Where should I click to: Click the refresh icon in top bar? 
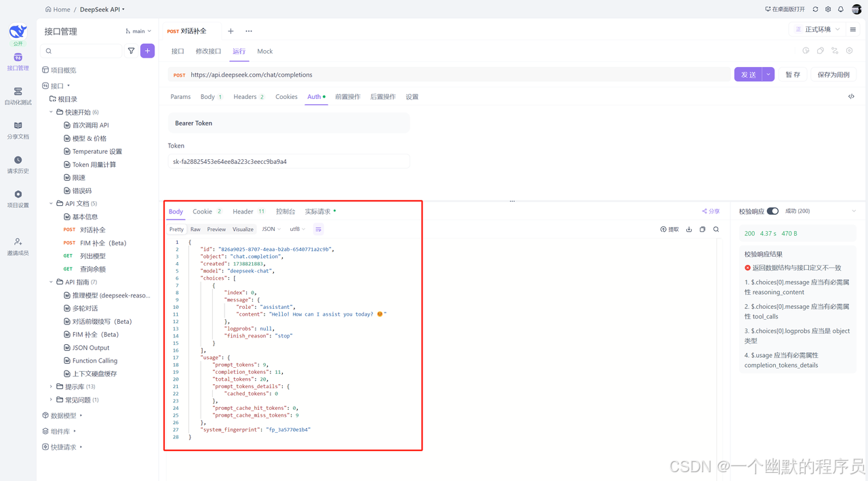point(815,9)
